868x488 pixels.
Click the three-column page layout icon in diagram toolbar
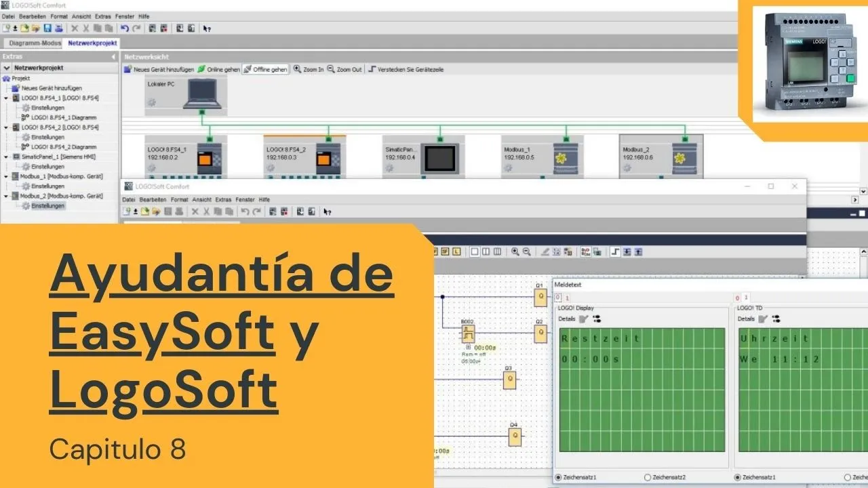(x=497, y=251)
